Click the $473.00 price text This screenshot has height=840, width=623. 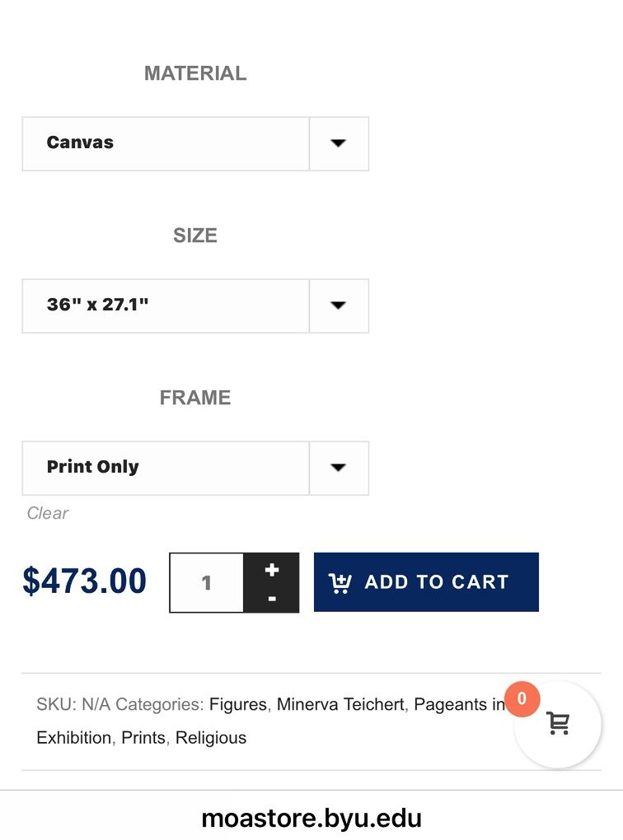85,581
